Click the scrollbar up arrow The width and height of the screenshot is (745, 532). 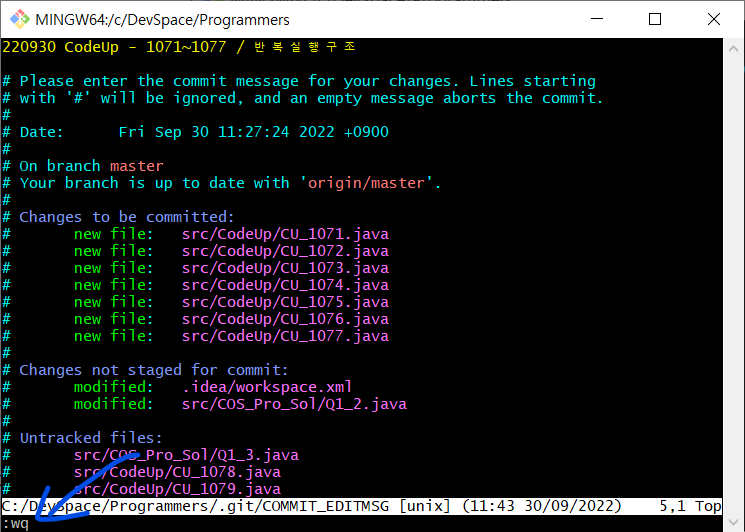click(x=733, y=48)
